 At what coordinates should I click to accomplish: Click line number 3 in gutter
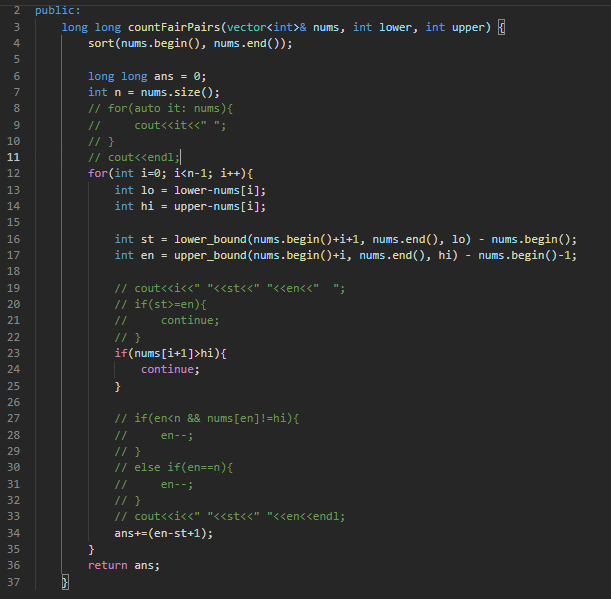(16, 27)
